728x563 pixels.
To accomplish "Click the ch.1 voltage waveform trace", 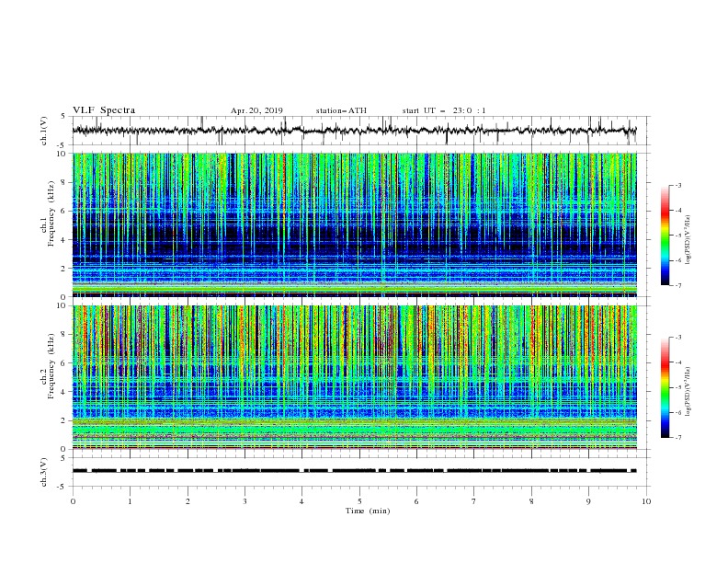I will coord(355,131).
